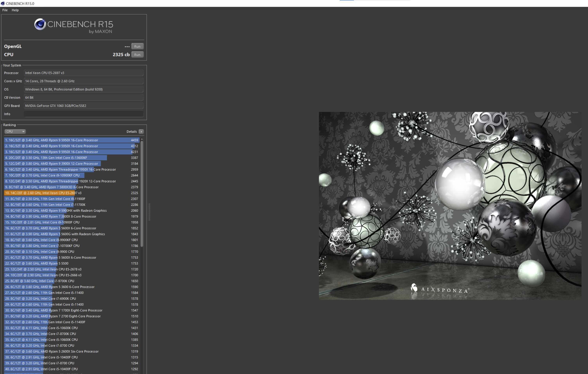Select the Ryzen 5 5600G ranking row
Viewport: 588px width, 374px height.
(x=72, y=234)
